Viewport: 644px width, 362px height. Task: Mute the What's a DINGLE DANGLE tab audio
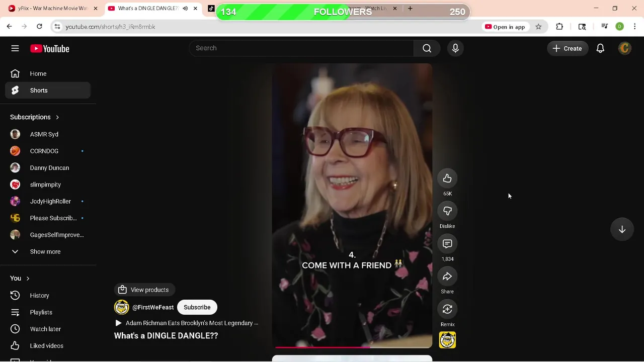pyautogui.click(x=185, y=9)
